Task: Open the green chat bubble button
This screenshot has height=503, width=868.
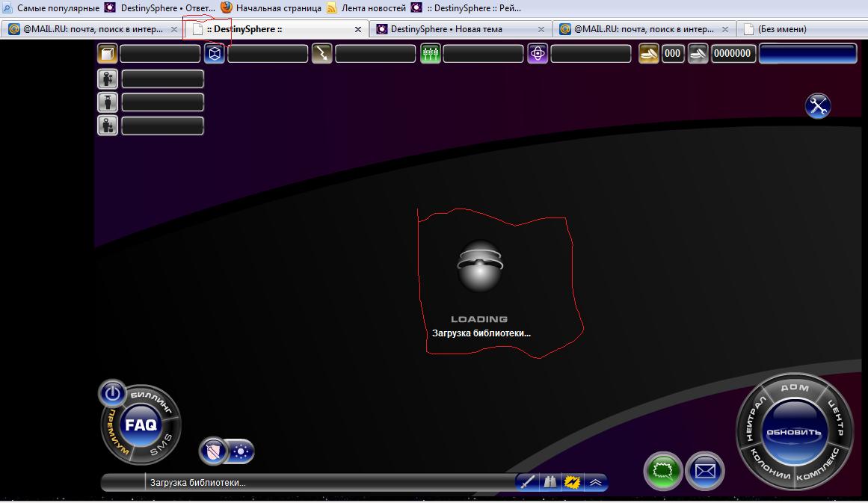Action: [662, 471]
